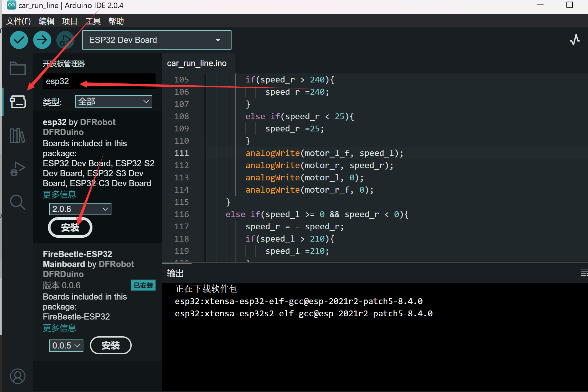Viewport: 588px width, 392px height.
Task: Open the 工具 menu
Action: (x=93, y=21)
